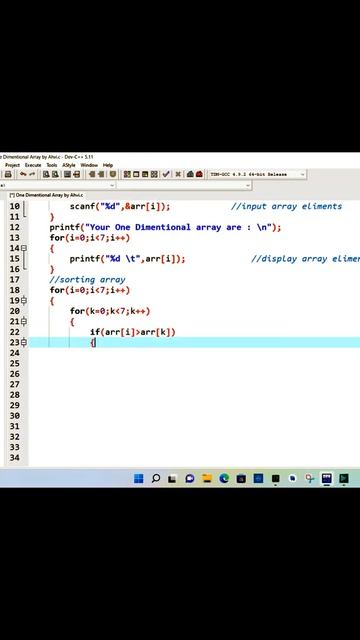Open the Tools menu
The width and height of the screenshot is (360, 640).
[x=52, y=165]
